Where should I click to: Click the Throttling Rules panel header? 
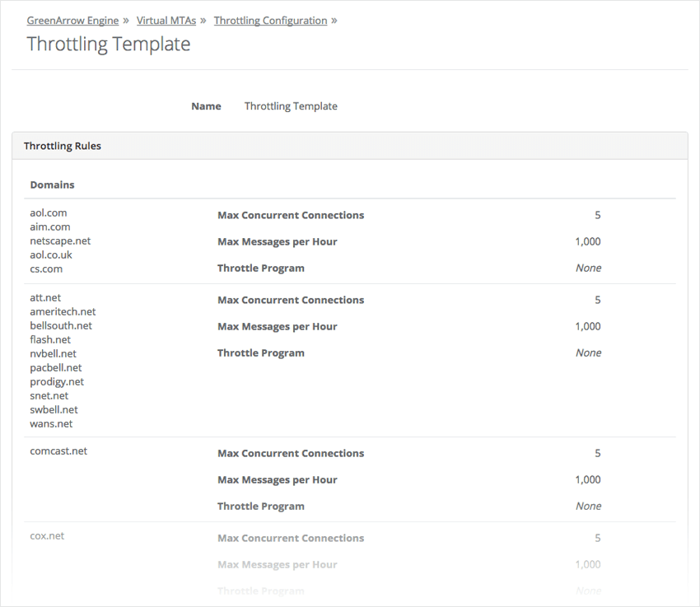click(x=63, y=146)
